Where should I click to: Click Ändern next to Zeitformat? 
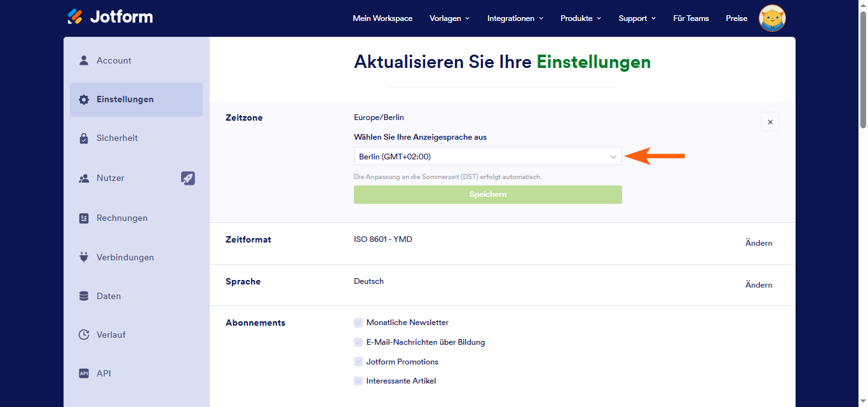coord(759,243)
